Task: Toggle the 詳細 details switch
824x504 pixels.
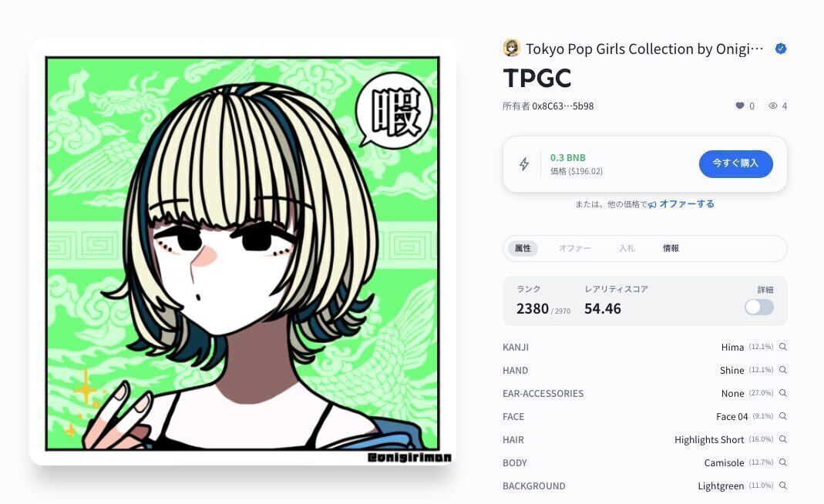Action: [758, 307]
